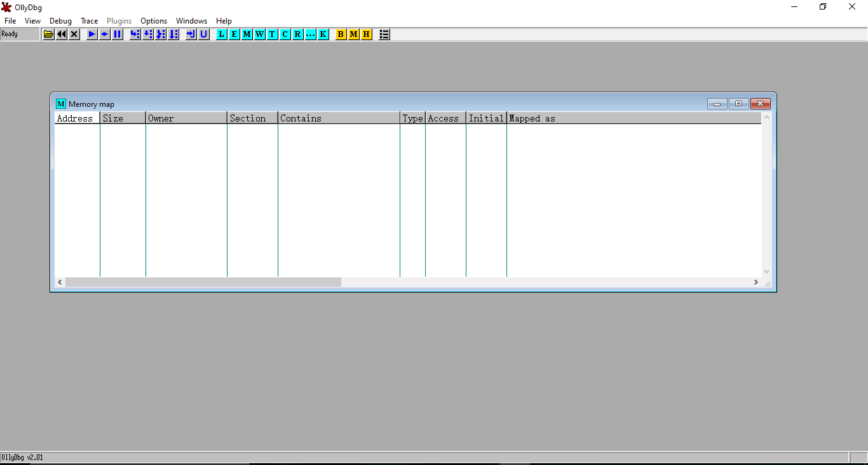Screen dimensions: 868x465
Task: Close the debugged program with toolbar X
Action: click(x=74, y=34)
